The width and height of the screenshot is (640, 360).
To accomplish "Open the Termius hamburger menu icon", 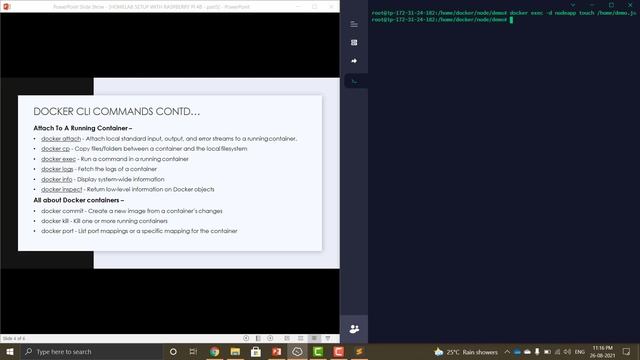I will pos(354,24).
